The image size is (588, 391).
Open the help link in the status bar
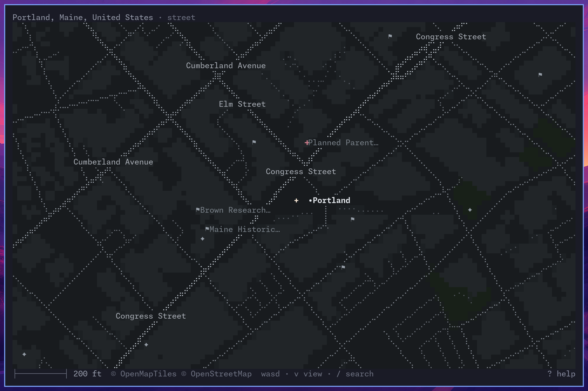tap(561, 374)
